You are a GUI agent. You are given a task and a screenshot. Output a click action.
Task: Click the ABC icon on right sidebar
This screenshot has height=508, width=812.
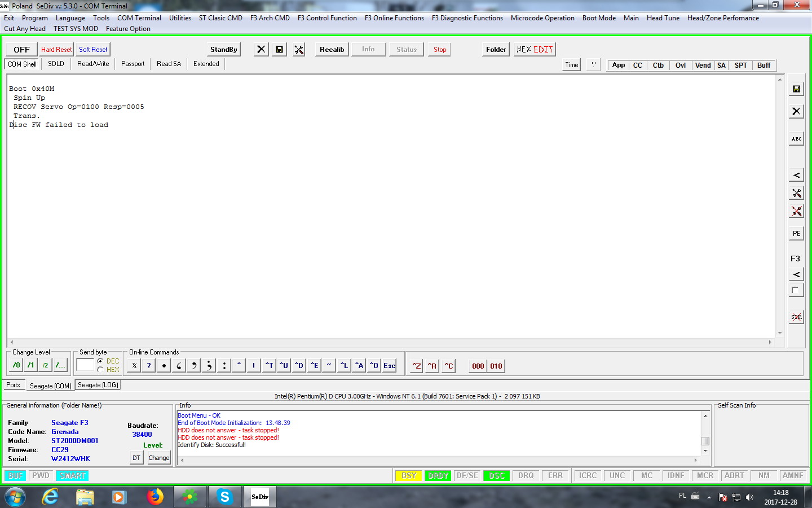(x=796, y=139)
